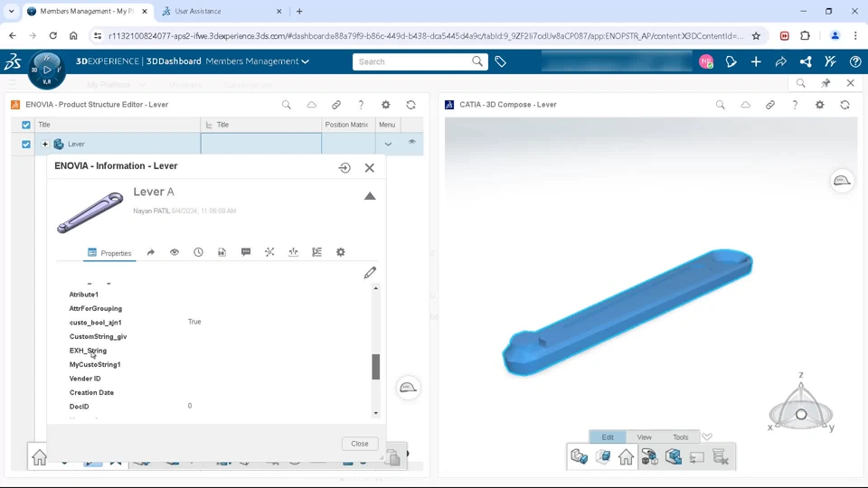
Task: Click the plus Add icon in top bar
Action: 756,62
